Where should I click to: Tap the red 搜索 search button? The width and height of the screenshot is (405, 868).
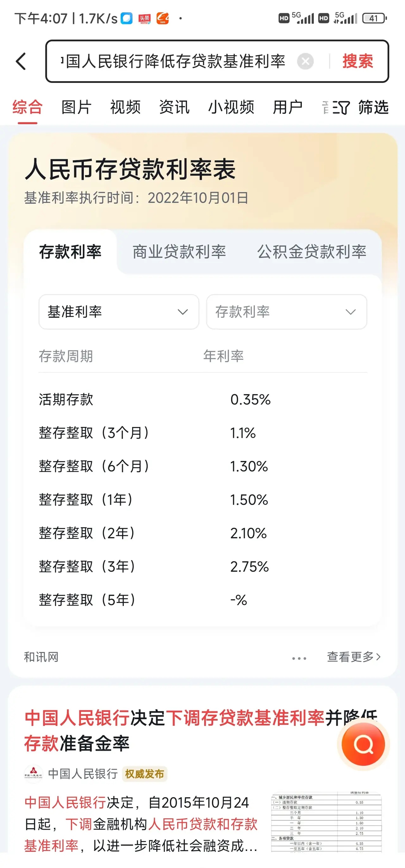[x=358, y=61]
